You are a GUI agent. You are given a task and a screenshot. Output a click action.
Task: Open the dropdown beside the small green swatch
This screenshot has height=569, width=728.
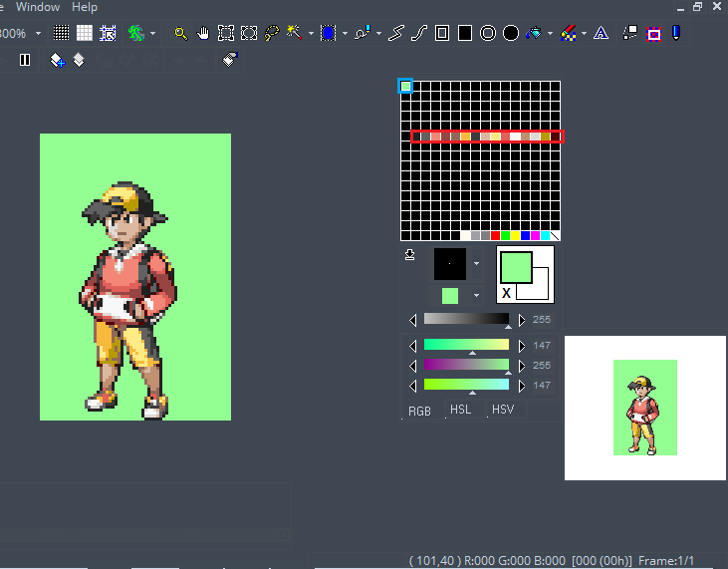pos(476,296)
